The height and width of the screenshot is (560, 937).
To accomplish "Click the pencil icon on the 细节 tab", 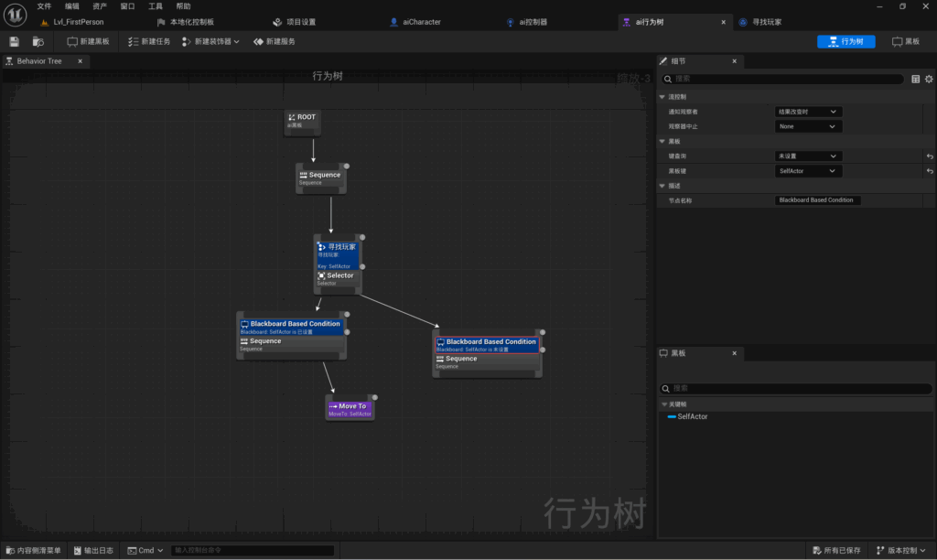I will (x=663, y=61).
